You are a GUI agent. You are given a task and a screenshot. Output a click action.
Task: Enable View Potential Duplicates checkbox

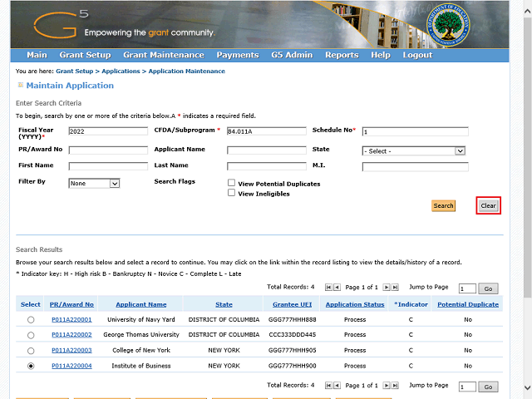[231, 183]
